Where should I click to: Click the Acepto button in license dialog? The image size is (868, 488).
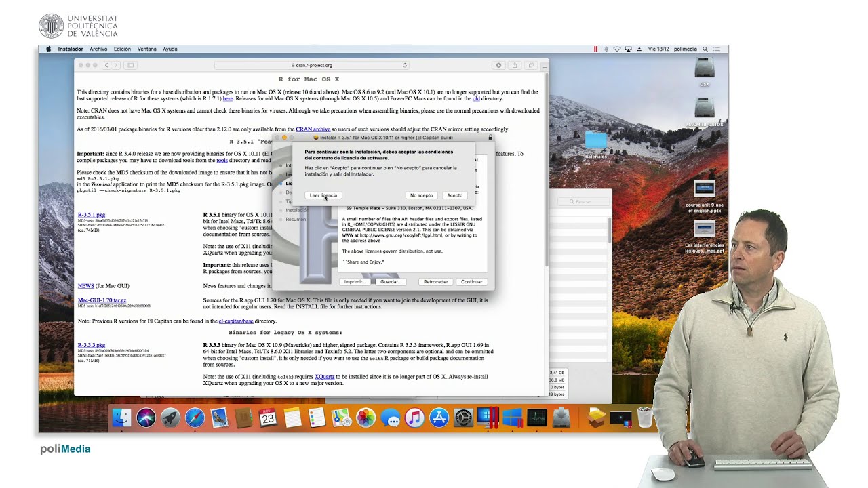[454, 195]
